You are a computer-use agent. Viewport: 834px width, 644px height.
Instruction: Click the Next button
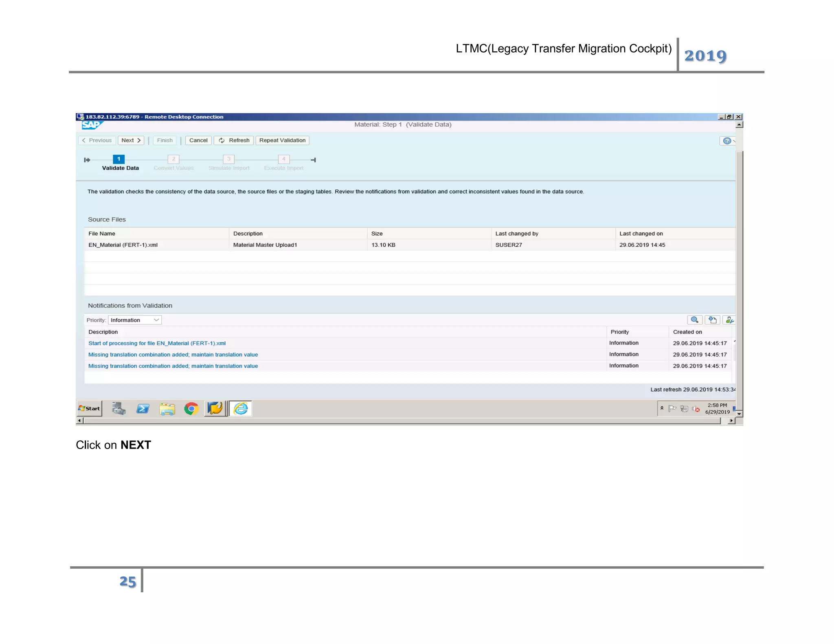[131, 140]
